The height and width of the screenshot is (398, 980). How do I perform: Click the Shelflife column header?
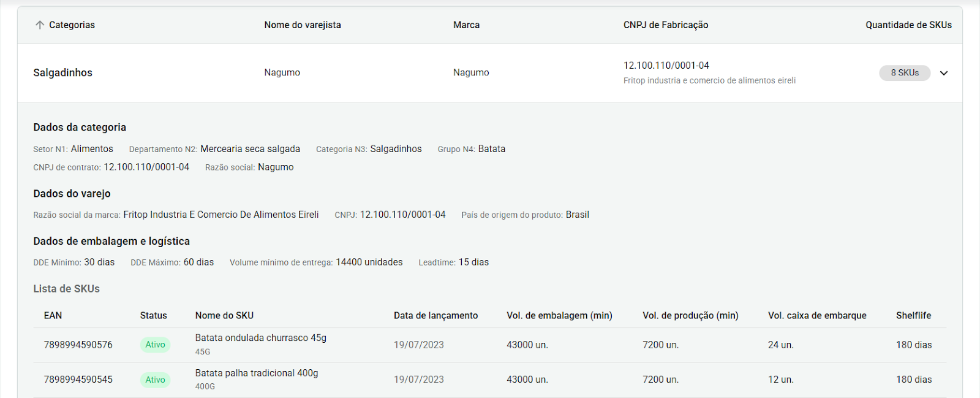tap(913, 315)
